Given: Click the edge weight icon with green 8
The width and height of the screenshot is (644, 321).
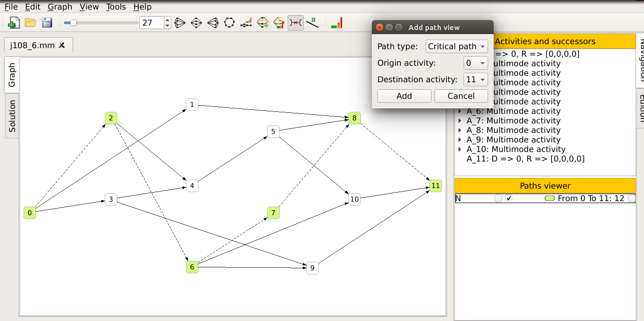Looking at the screenshot, I should pos(312,23).
